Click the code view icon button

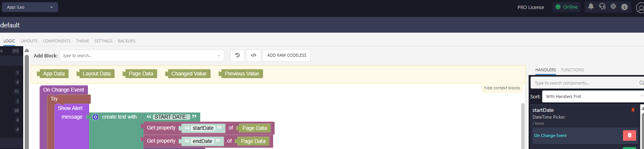pyautogui.click(x=253, y=55)
